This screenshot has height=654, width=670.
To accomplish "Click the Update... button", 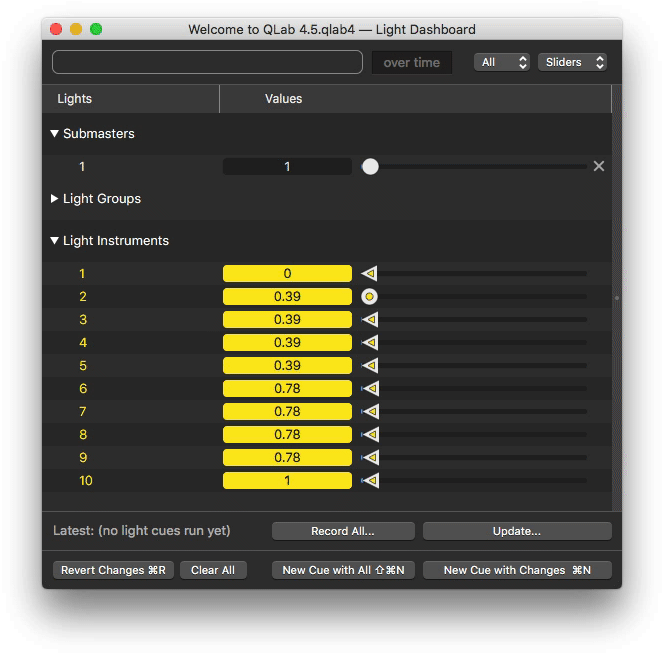I will tap(517, 531).
